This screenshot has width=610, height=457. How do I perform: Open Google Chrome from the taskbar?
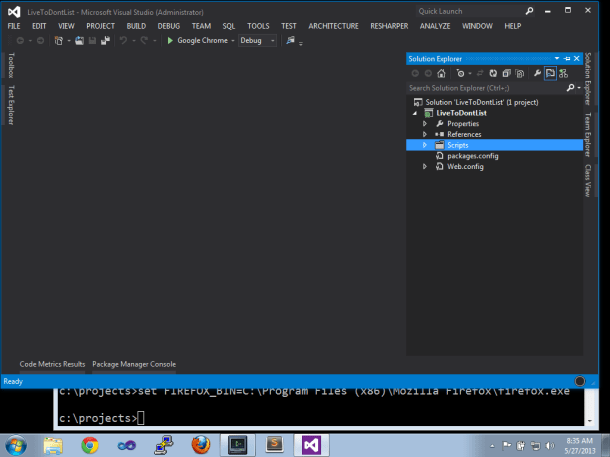click(90, 446)
